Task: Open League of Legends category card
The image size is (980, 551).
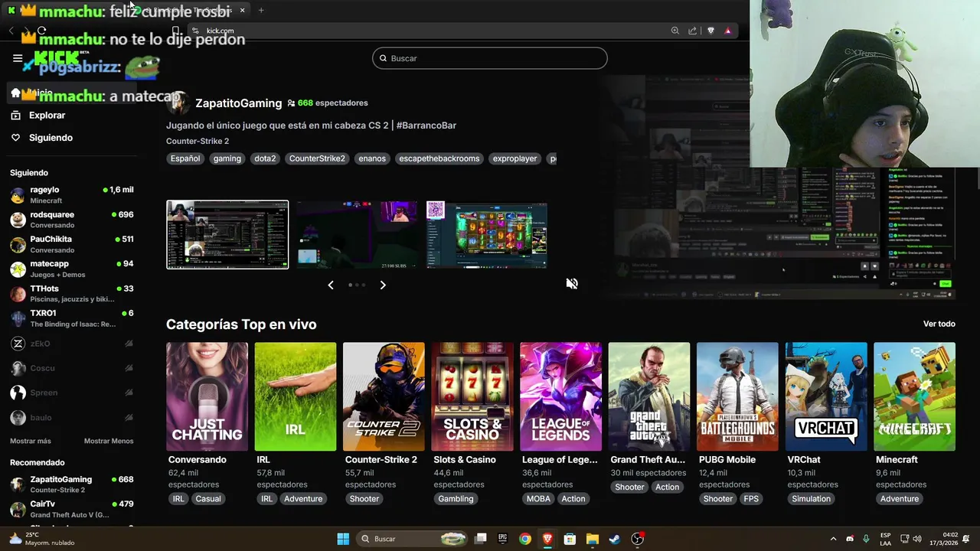Action: click(x=560, y=396)
